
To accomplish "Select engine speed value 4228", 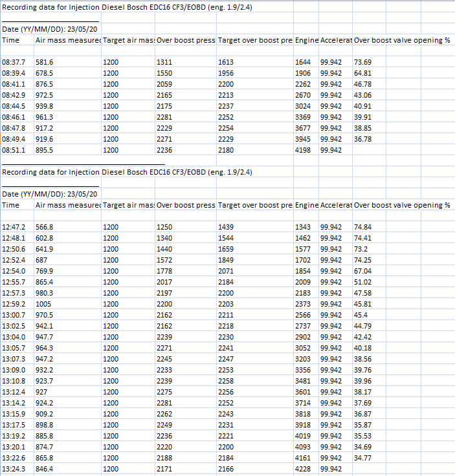I will coord(303,469).
